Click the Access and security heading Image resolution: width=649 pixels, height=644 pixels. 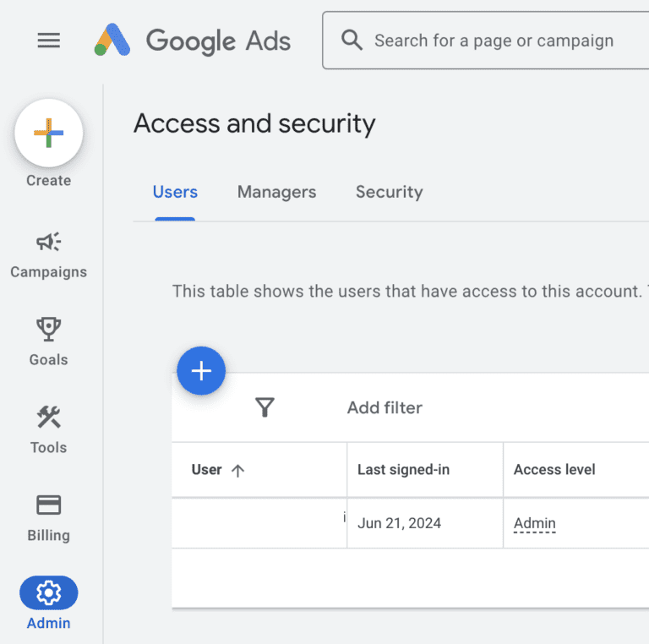pyautogui.click(x=254, y=123)
